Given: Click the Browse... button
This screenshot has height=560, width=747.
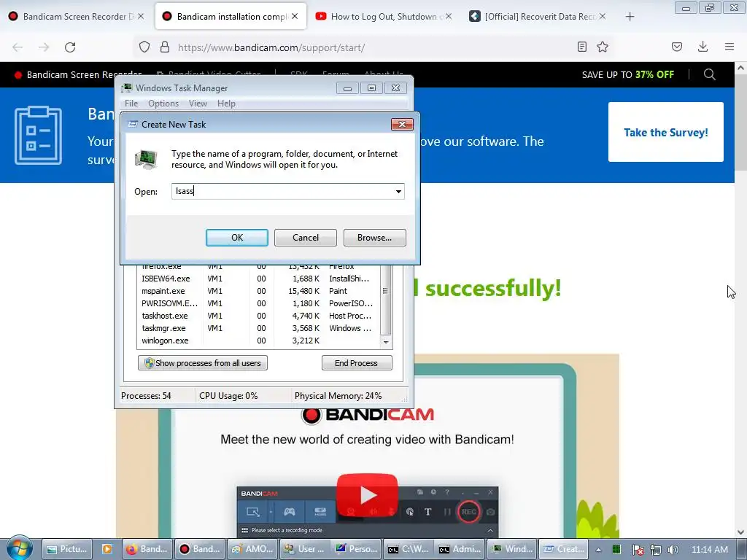Looking at the screenshot, I should pos(374,238).
